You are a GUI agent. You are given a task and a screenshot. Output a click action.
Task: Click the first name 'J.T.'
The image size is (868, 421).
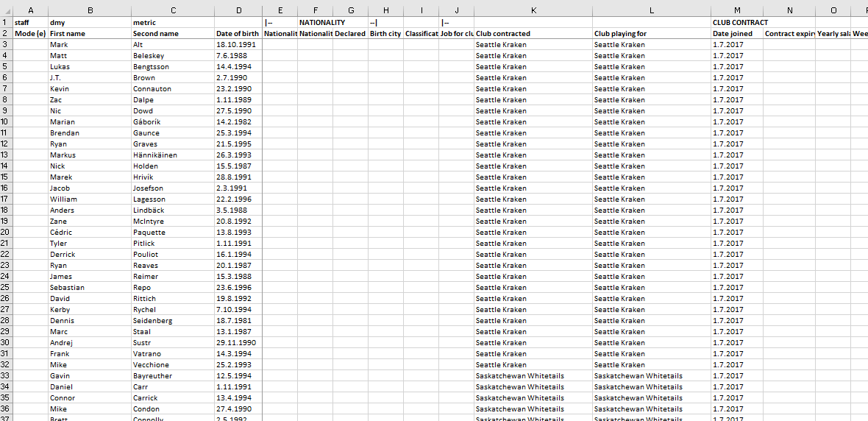(56, 77)
